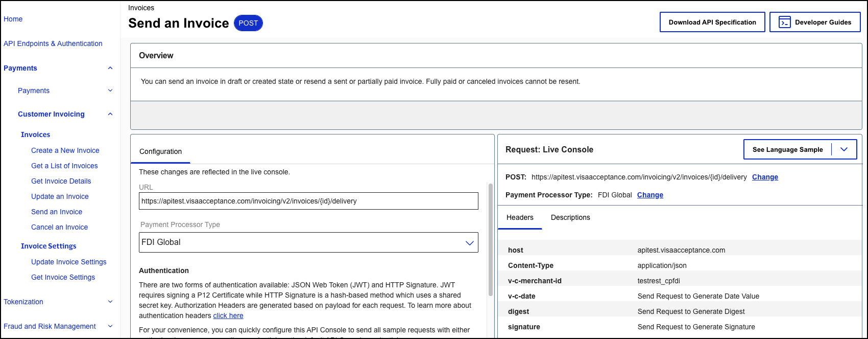
Task: Open Create a New Invoice
Action: [65, 150]
